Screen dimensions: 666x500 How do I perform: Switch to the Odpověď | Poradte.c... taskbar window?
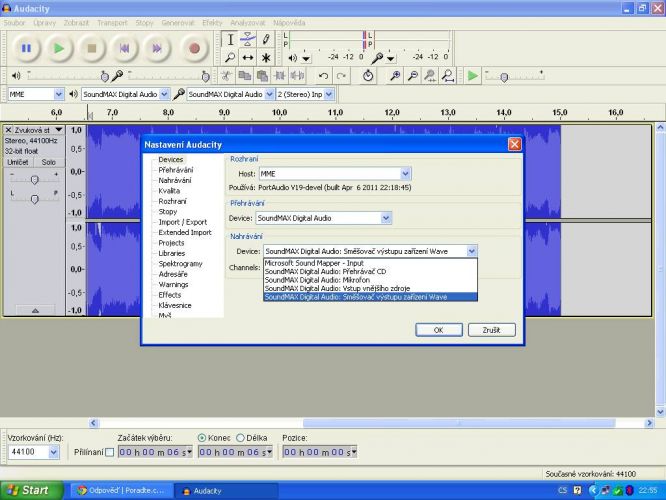(x=121, y=491)
